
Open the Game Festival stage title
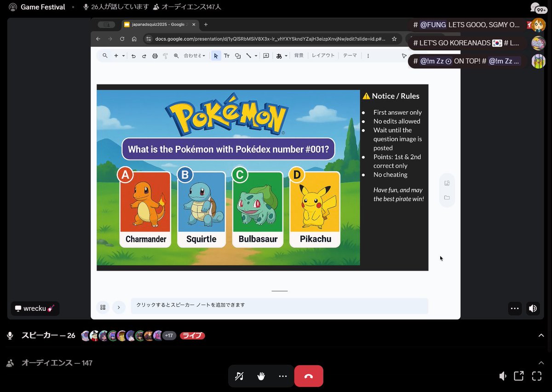tap(43, 7)
